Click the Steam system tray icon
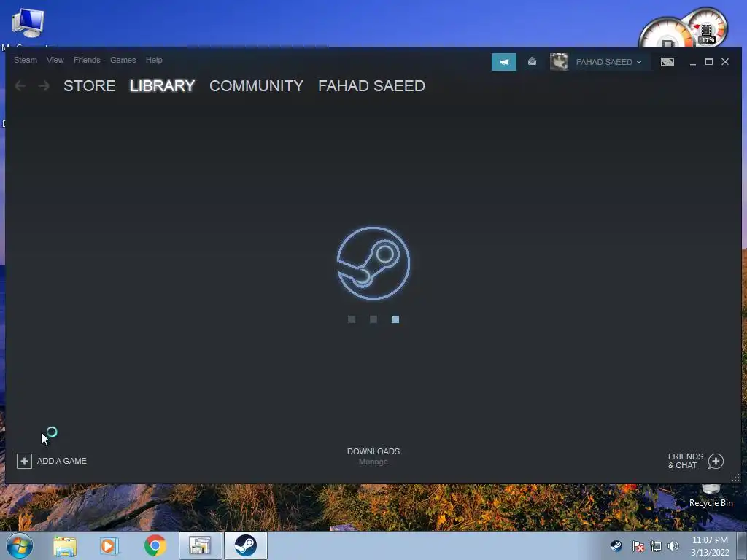The height and width of the screenshot is (560, 747). coord(616,546)
